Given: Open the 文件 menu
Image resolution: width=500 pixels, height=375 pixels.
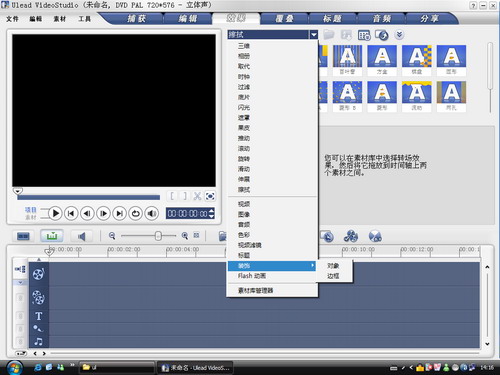Looking at the screenshot, I should click(12, 19).
